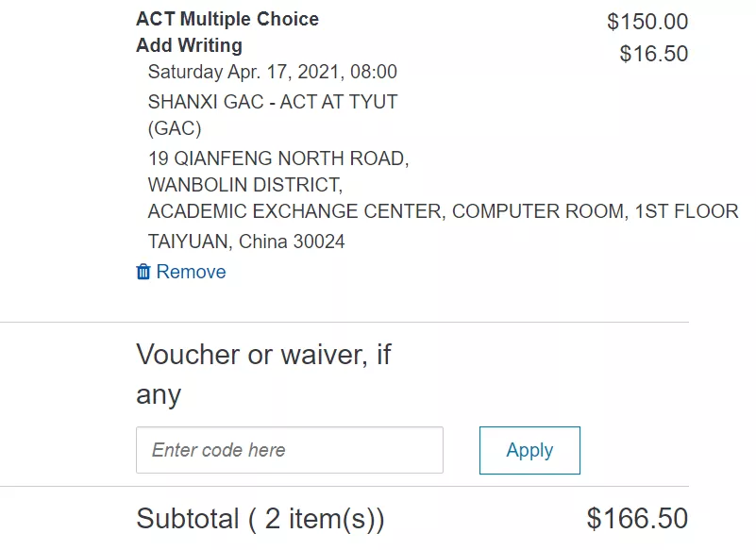This screenshot has width=756, height=550.
Task: Click the Saturday Apr. 17, 2021 date line
Action: click(273, 72)
